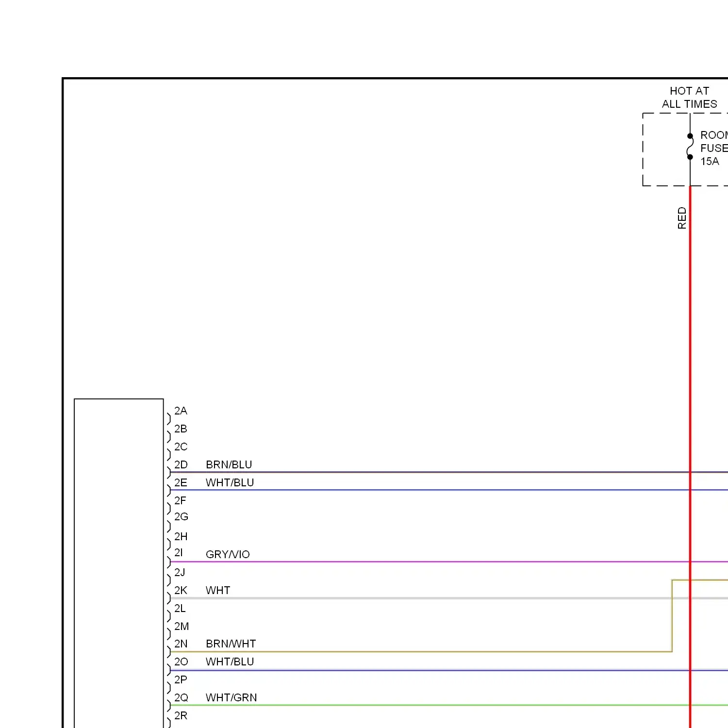Select connector pin 2H label

coord(181,536)
